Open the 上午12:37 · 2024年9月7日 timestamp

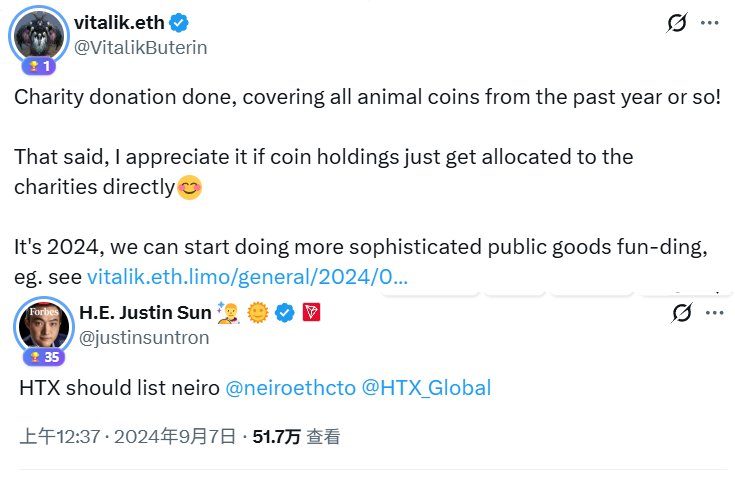(128, 436)
